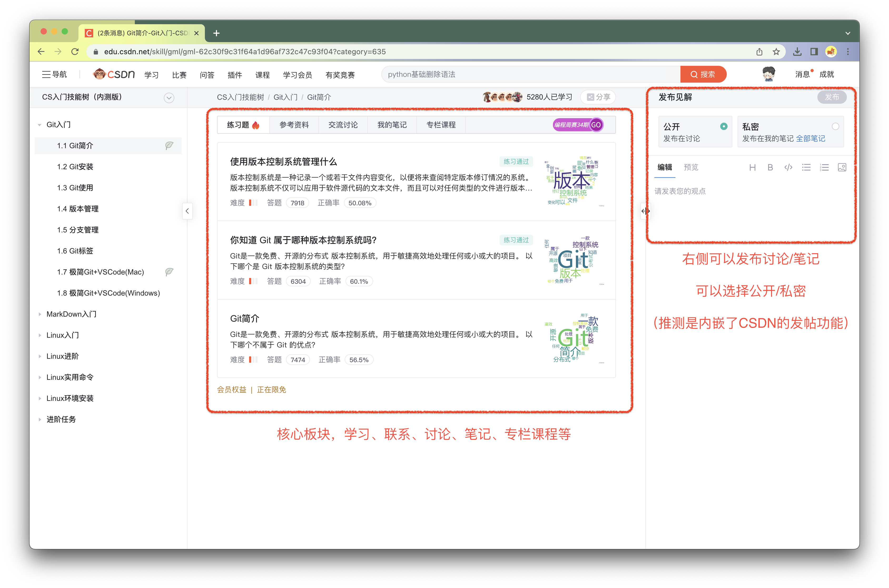The height and width of the screenshot is (588, 889).
Task: Select the 公开 radio option
Action: 724,126
